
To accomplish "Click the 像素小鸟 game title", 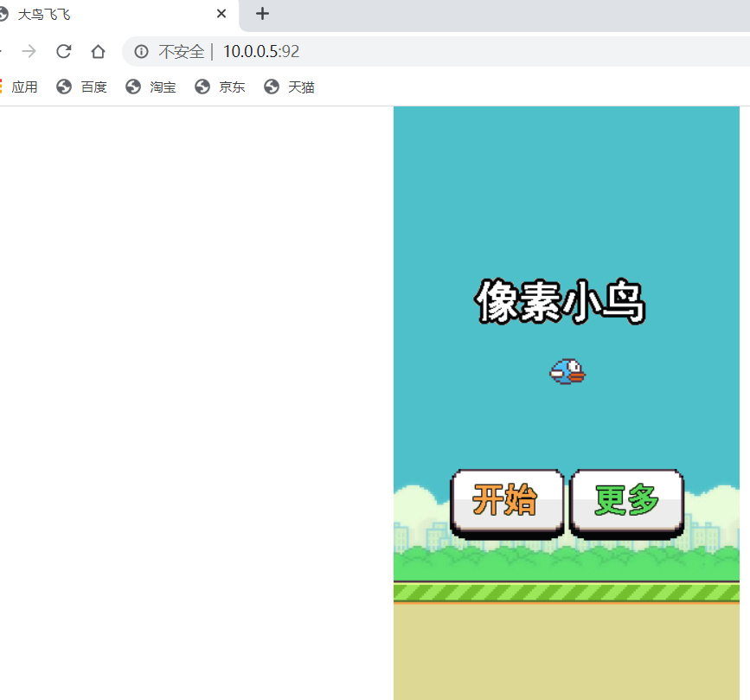I will pos(560,302).
